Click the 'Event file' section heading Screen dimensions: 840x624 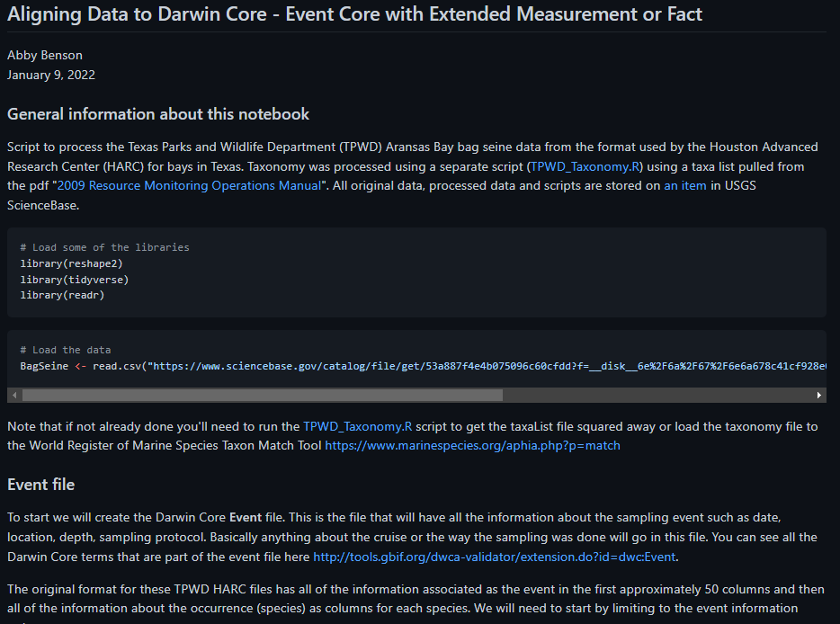[x=40, y=485]
